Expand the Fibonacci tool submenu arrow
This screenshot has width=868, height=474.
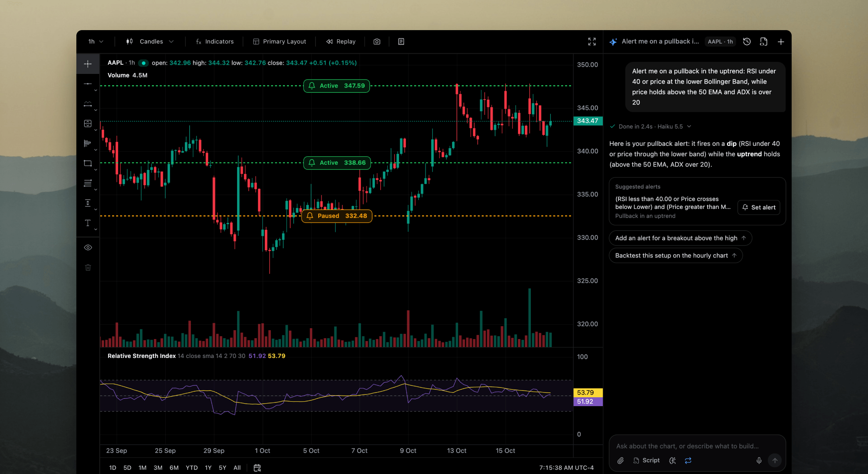96,190
